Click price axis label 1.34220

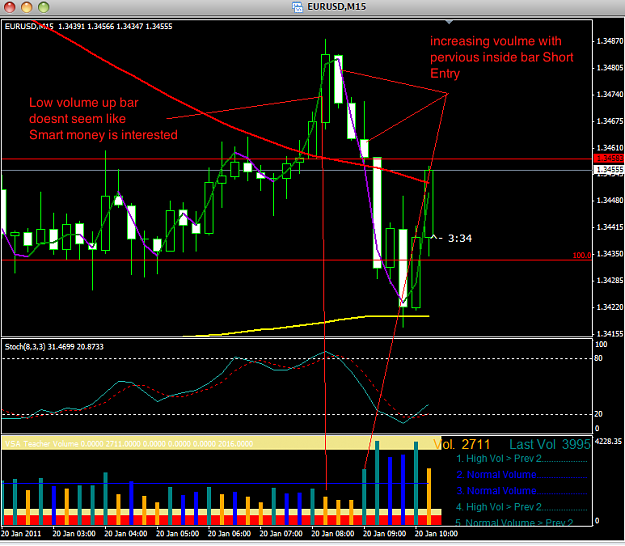pos(609,307)
